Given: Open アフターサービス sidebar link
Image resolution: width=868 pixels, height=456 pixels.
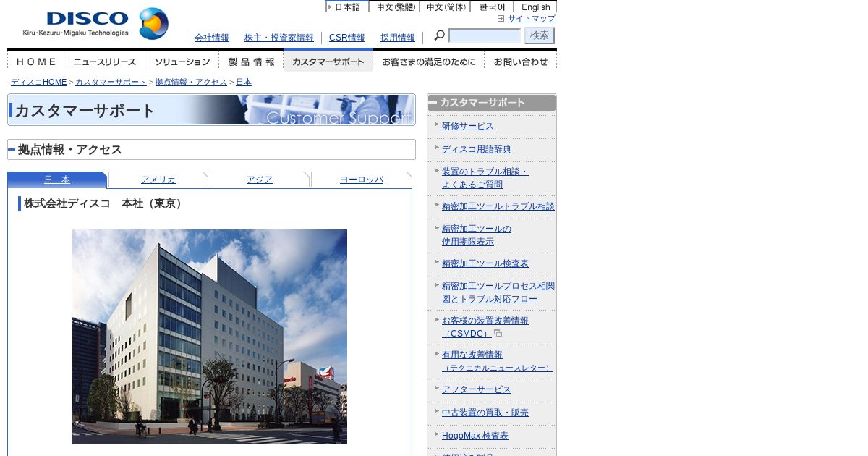Looking at the screenshot, I should pyautogui.click(x=477, y=389).
